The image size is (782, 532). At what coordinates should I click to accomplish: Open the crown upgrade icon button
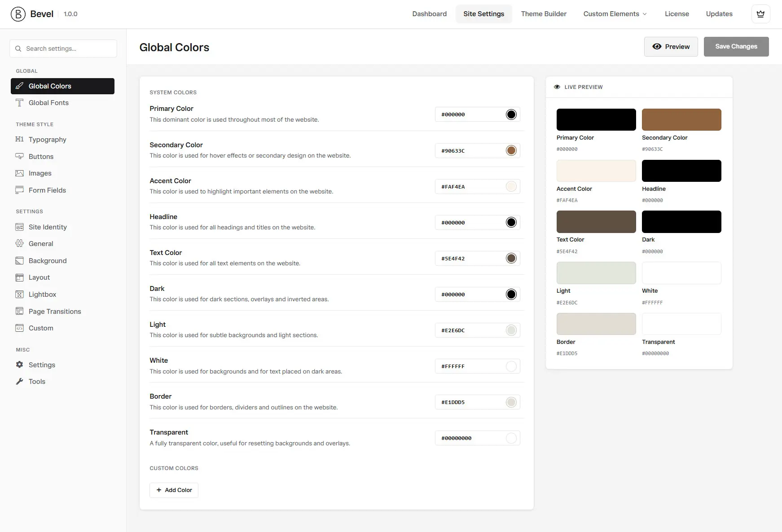[760, 14]
